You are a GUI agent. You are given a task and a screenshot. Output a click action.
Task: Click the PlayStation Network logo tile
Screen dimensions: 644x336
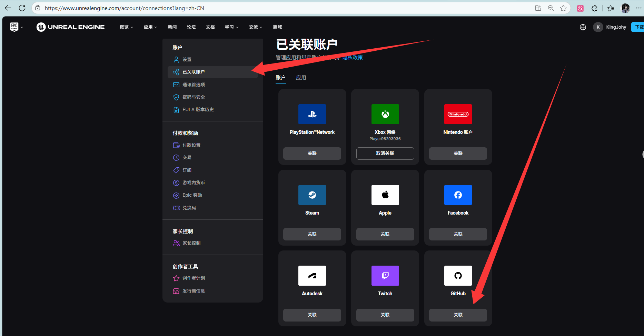tap(312, 114)
